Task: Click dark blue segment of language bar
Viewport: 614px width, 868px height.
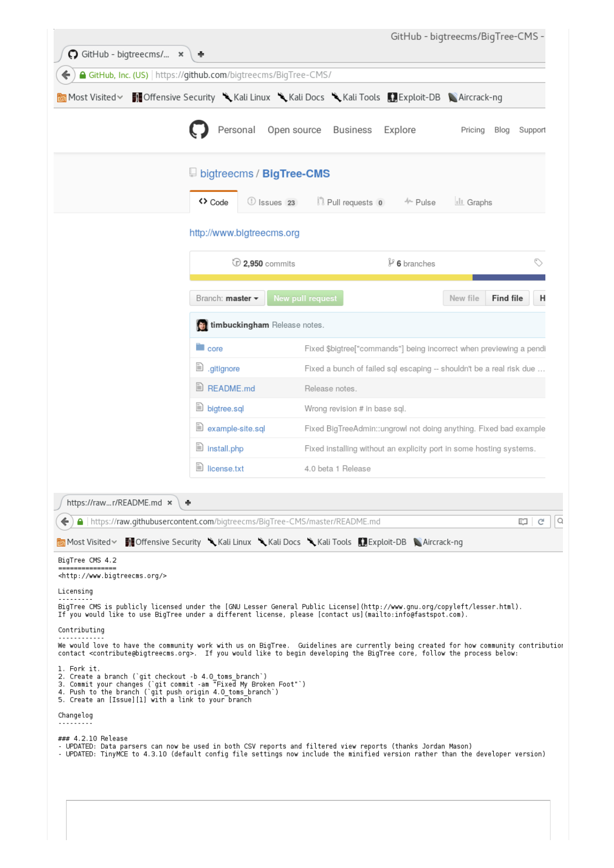Action: point(509,278)
